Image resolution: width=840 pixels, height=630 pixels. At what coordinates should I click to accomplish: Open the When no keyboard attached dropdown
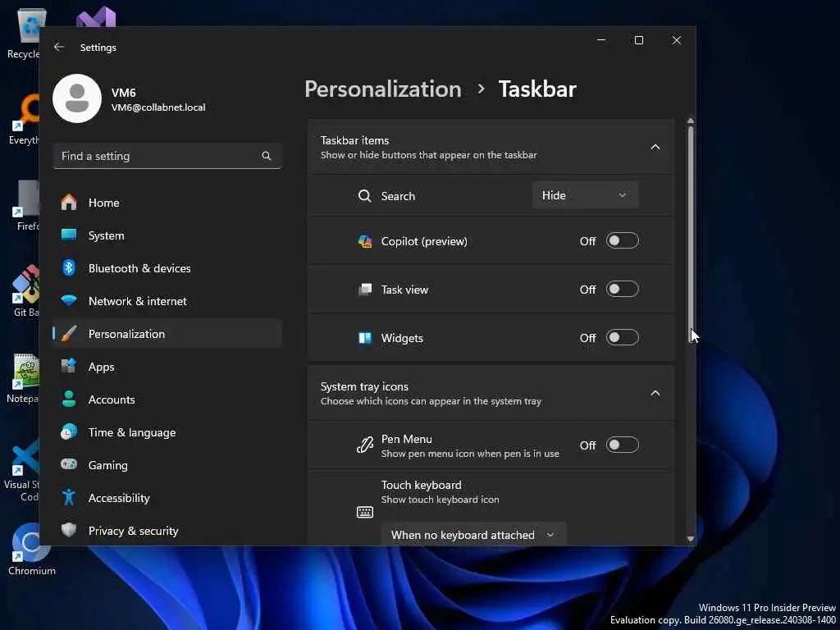(x=473, y=534)
